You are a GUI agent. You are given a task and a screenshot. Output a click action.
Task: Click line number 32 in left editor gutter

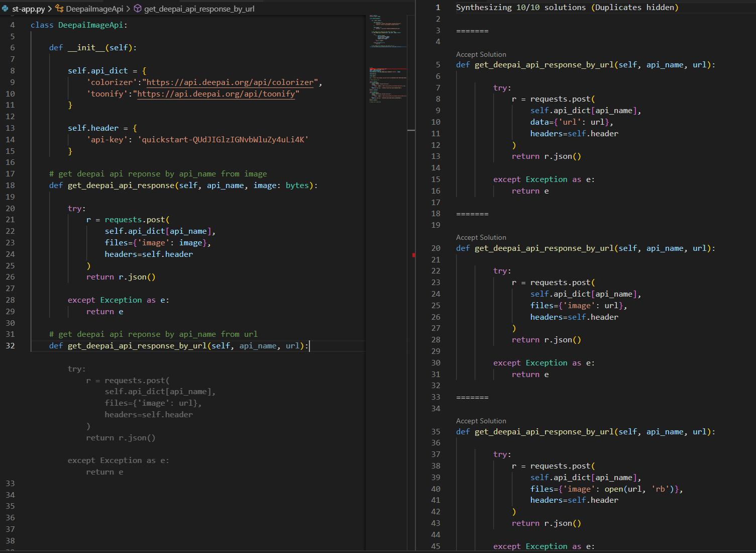11,345
